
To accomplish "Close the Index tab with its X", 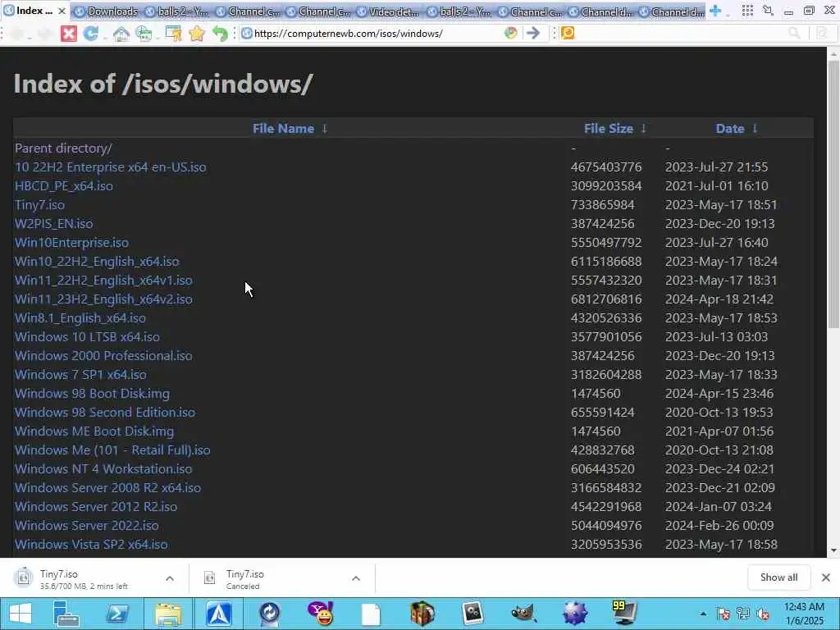I will pyautogui.click(x=62, y=11).
